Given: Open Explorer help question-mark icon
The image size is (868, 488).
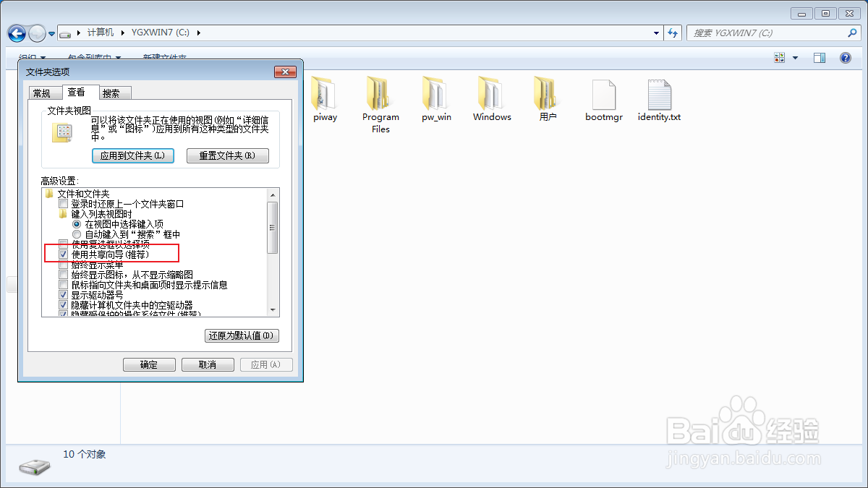Looking at the screenshot, I should 845,58.
